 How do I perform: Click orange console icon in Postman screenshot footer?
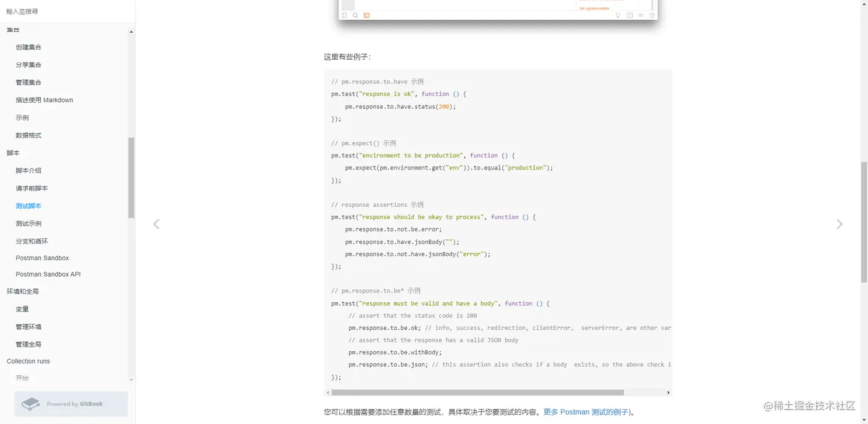click(366, 16)
